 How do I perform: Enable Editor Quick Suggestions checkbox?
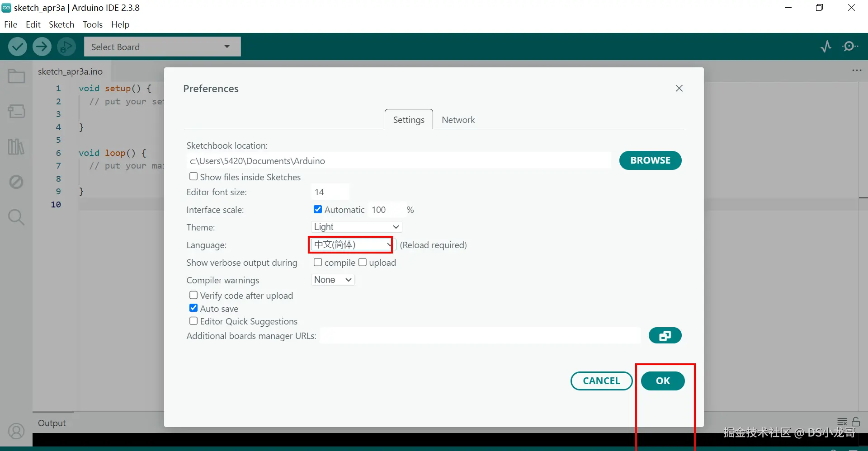click(x=193, y=321)
